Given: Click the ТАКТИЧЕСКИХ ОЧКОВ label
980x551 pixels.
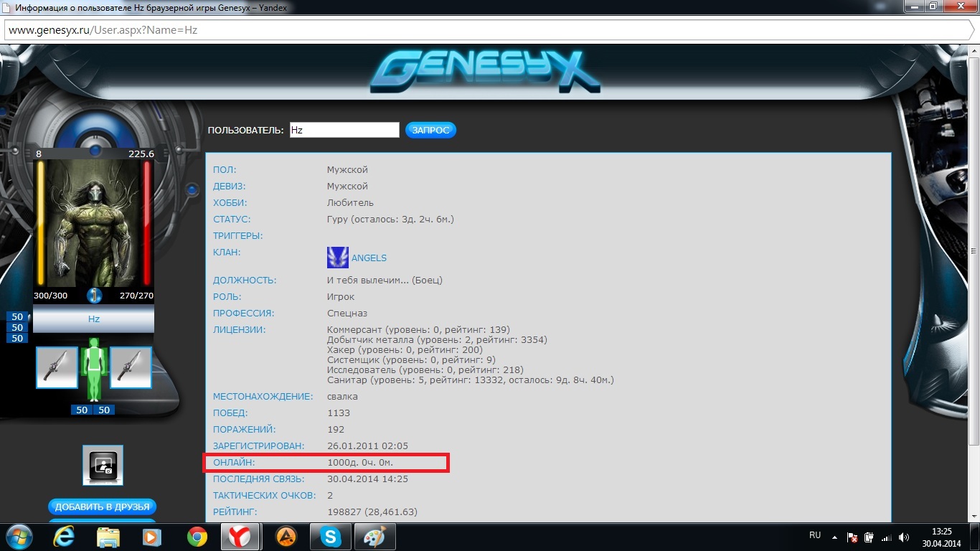Looking at the screenshot, I should pos(264,496).
